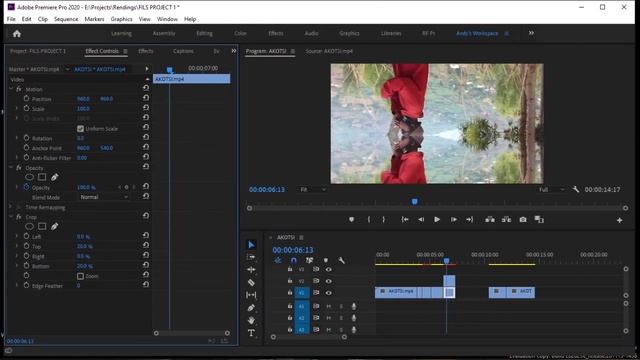Select the AKOTSI.mp4 clip on V1
This screenshot has height=360, width=640.
point(396,292)
